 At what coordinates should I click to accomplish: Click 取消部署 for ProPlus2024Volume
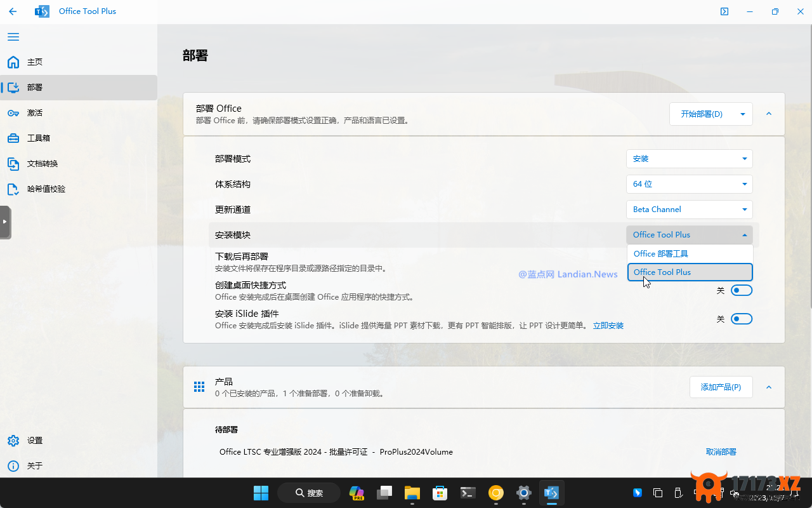click(721, 452)
